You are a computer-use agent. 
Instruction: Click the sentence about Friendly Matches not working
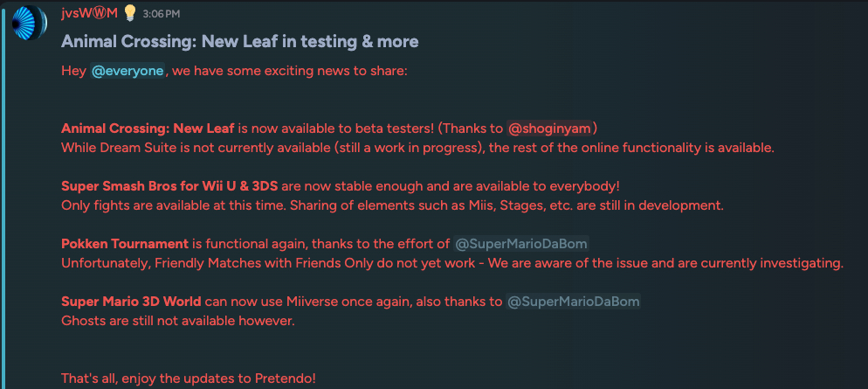click(451, 263)
